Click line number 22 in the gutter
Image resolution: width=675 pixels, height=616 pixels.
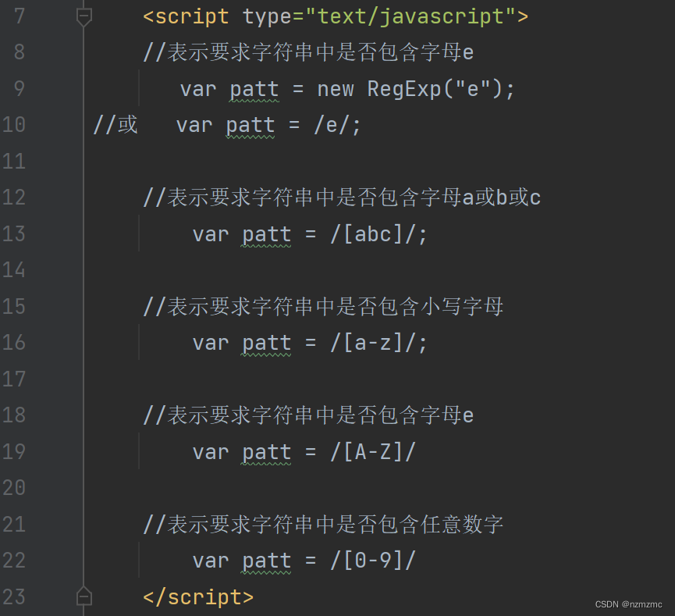pyautogui.click(x=14, y=561)
